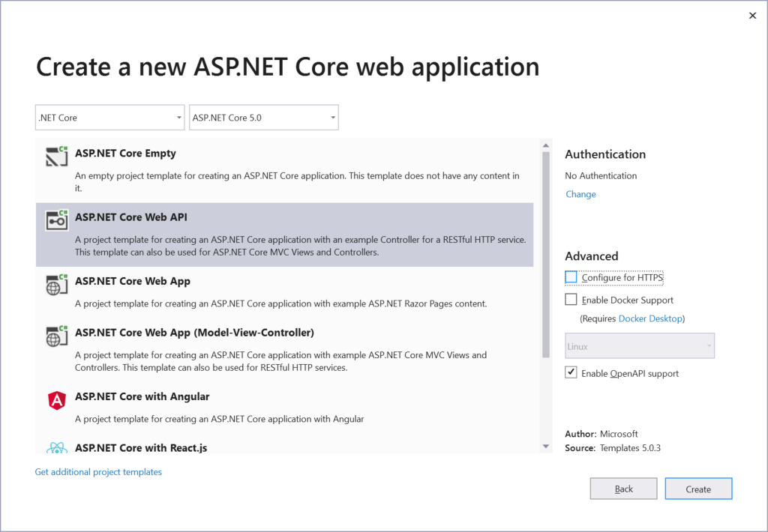Open the disabled Linux OS dropdown

coord(639,346)
